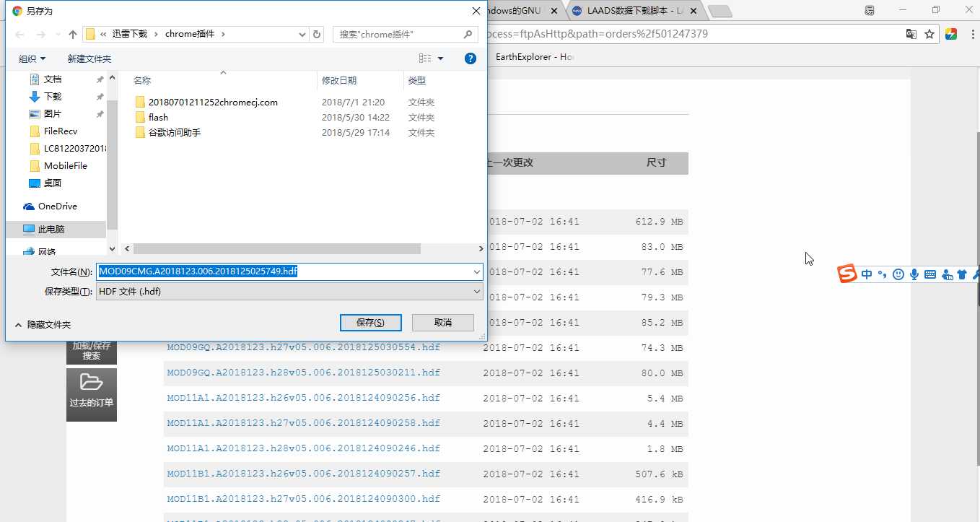
Task: Start Sogou voice input microphone
Action: coord(914,274)
